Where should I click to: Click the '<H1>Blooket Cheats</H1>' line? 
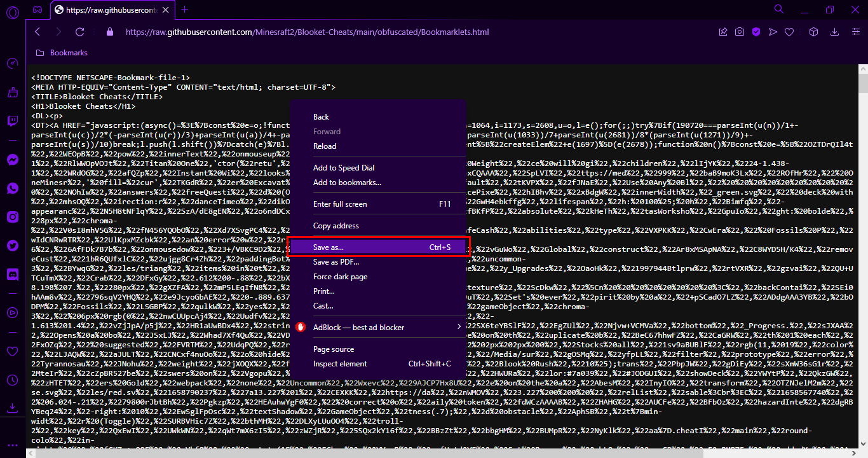tap(83, 106)
